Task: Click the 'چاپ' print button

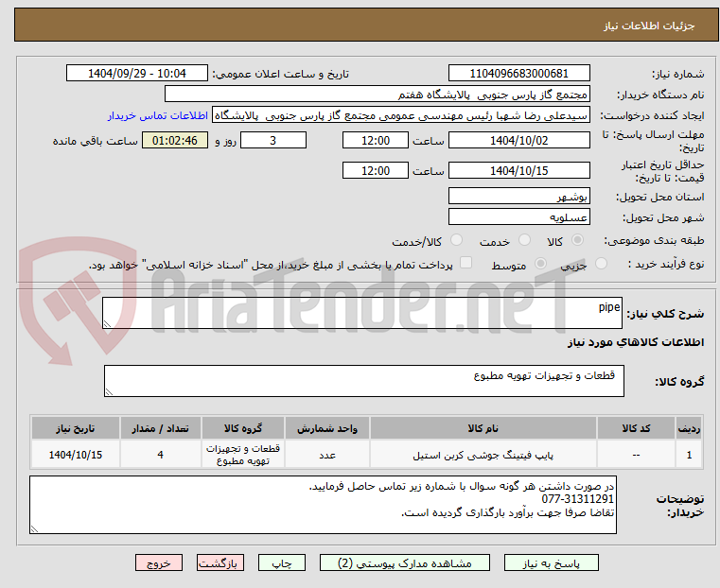Action: click(282, 562)
